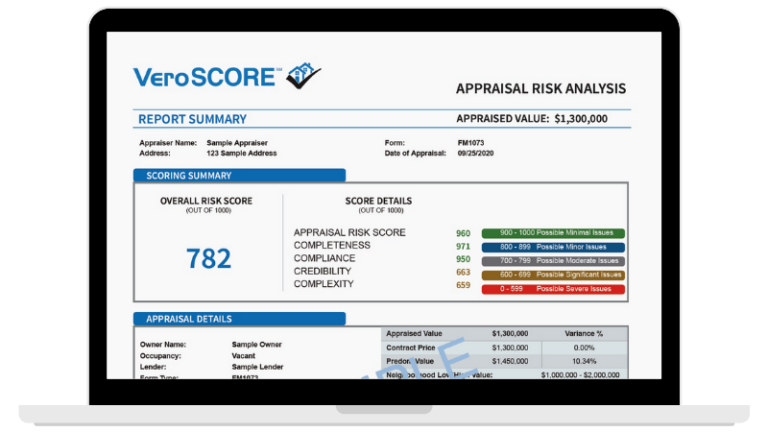Click the Sample Owner value
This screenshot has height=432, width=768.
(257, 345)
